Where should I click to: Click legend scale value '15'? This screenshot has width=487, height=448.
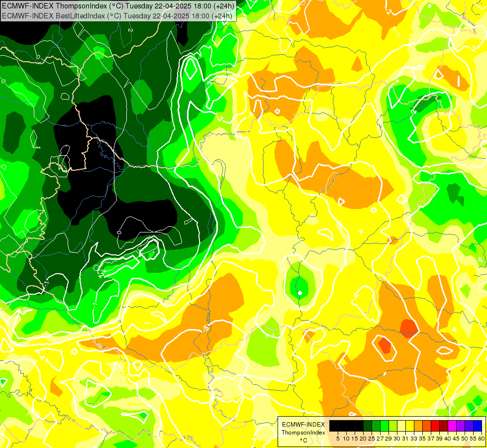pos(355,439)
